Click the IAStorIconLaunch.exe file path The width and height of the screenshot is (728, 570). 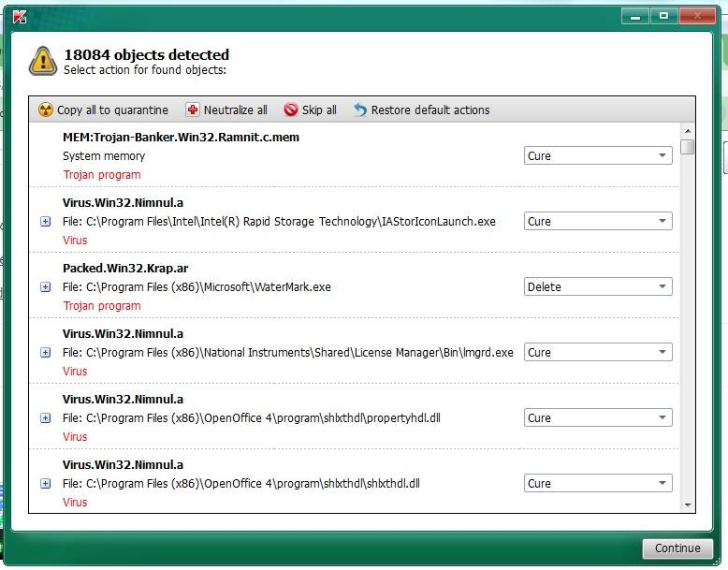(279, 222)
